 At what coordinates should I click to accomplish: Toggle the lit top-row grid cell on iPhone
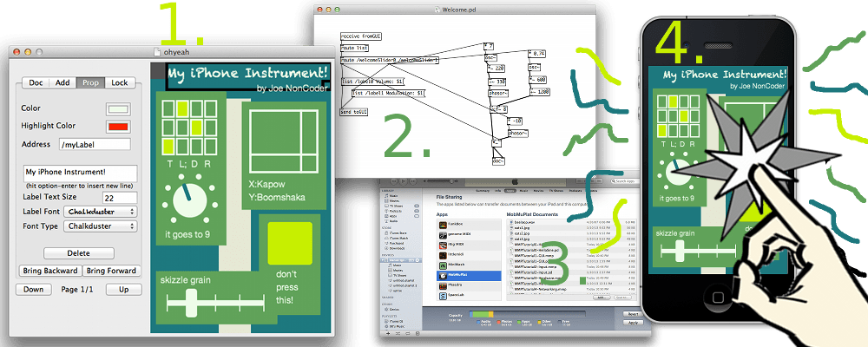674,101
